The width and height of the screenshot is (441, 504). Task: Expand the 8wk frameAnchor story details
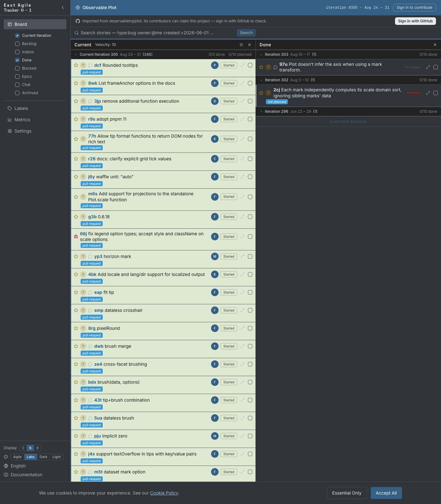coord(243,83)
